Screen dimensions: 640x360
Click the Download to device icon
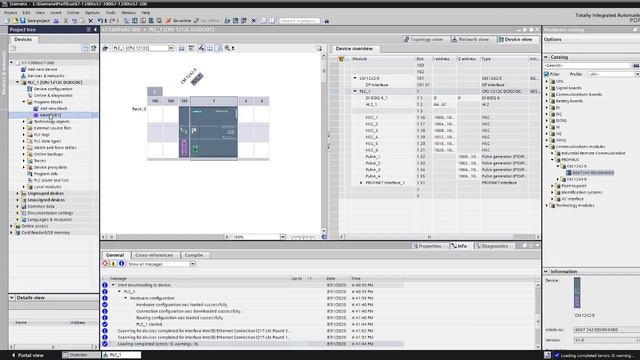135,20
